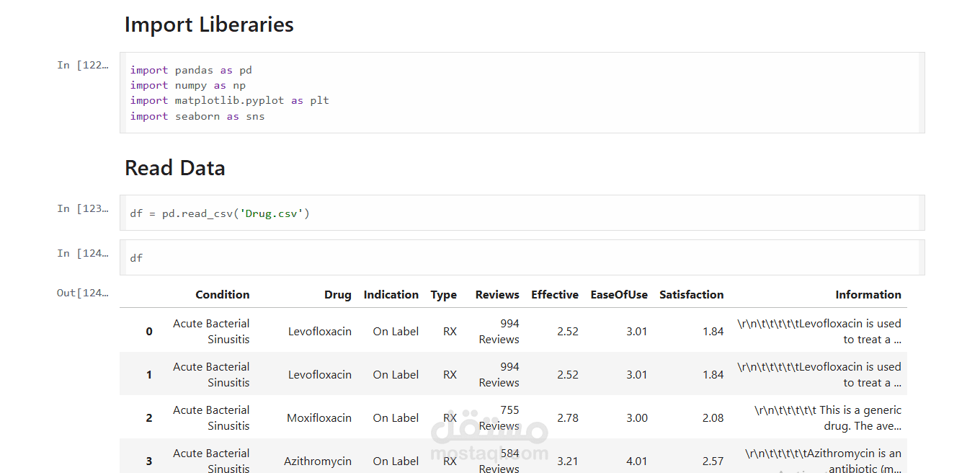Click the Type column header
Image resolution: width=980 pixels, height=473 pixels.
pos(444,294)
